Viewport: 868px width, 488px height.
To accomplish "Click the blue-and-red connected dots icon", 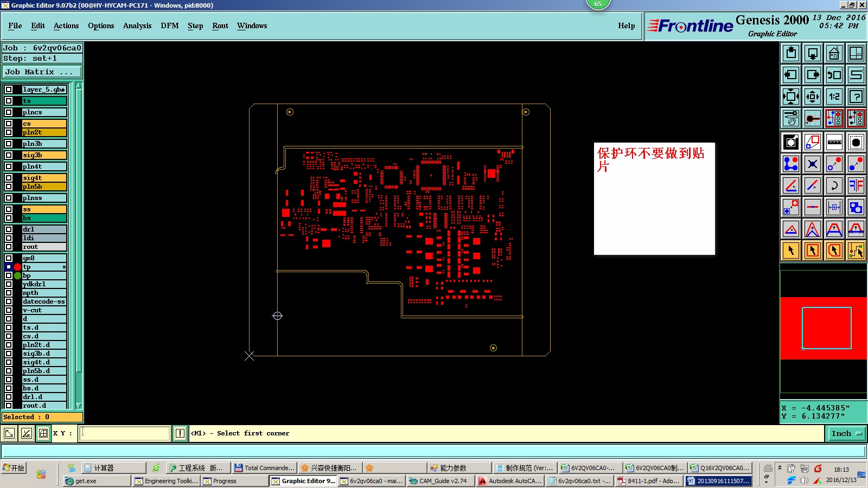I will pyautogui.click(x=791, y=164).
